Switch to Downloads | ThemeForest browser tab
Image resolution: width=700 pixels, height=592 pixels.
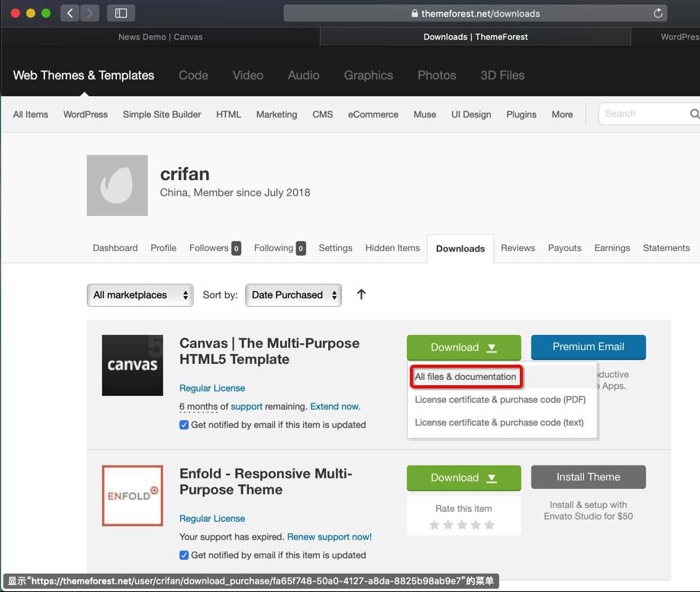[476, 37]
